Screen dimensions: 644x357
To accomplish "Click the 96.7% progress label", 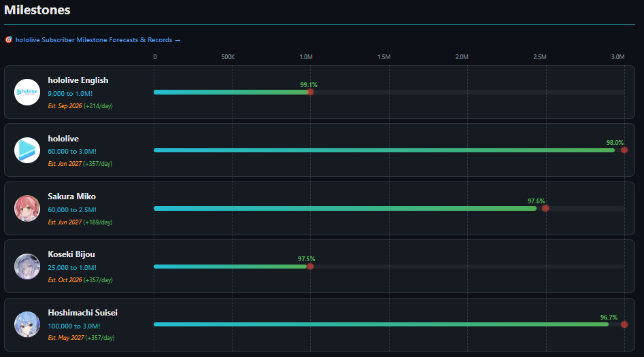I will pyautogui.click(x=609, y=318).
